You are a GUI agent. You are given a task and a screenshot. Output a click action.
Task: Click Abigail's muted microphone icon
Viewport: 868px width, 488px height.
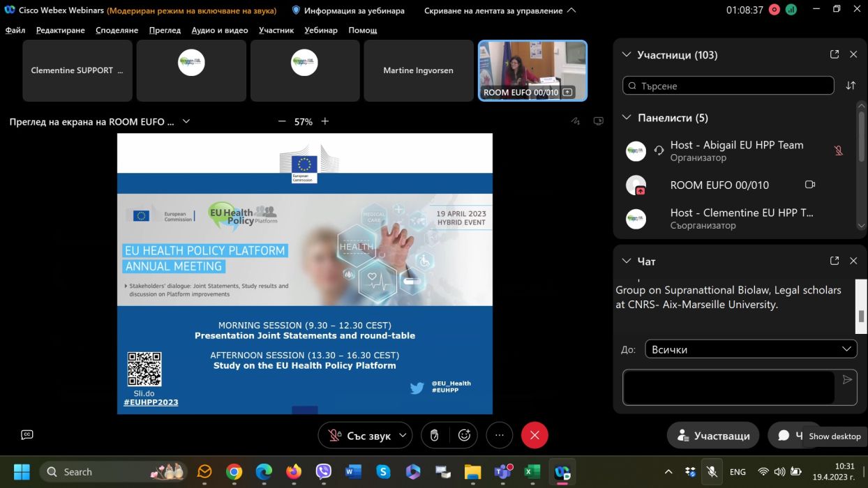839,151
